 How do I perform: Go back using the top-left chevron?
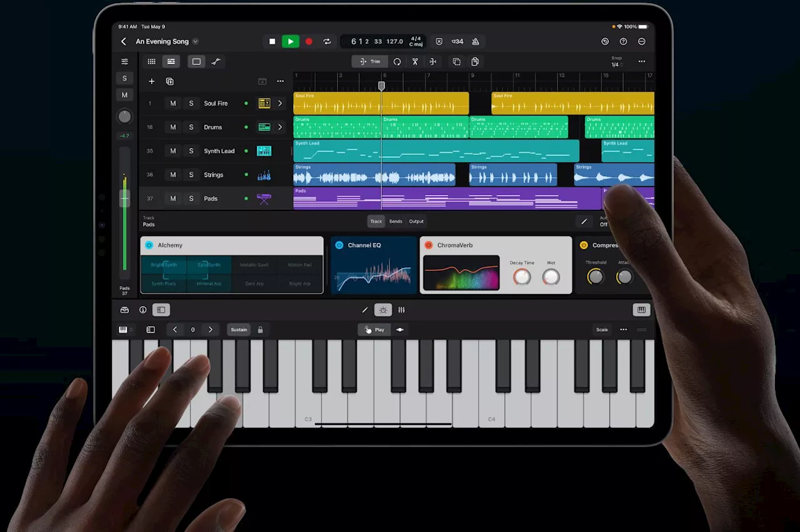tap(124, 42)
